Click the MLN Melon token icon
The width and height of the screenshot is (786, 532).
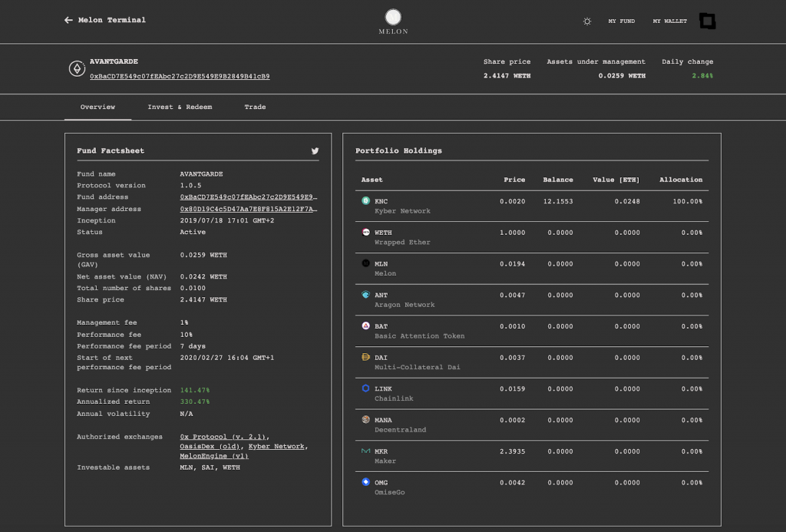366,263
